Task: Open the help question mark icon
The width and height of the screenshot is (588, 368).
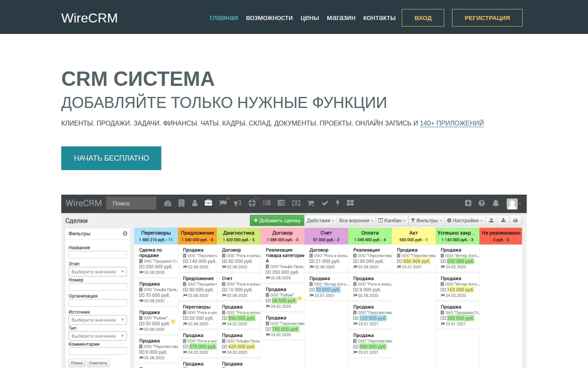Action: pos(482,203)
